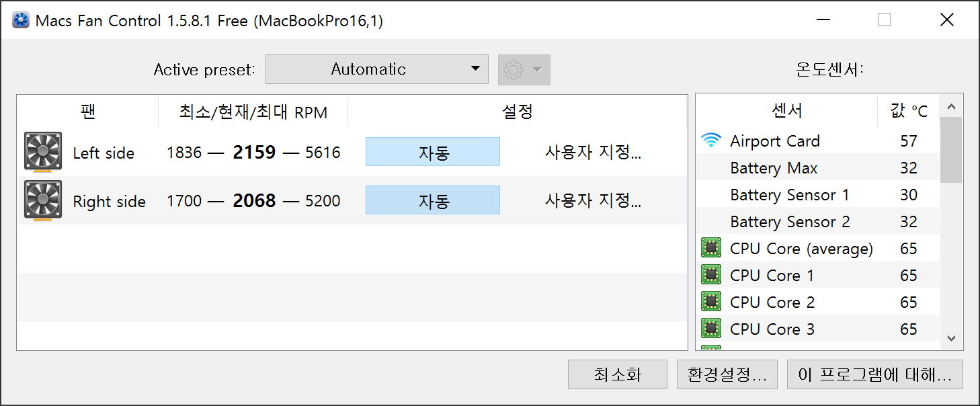Open 사용자 지정 for Left side fan
This screenshot has width=980, height=406.
click(x=593, y=153)
